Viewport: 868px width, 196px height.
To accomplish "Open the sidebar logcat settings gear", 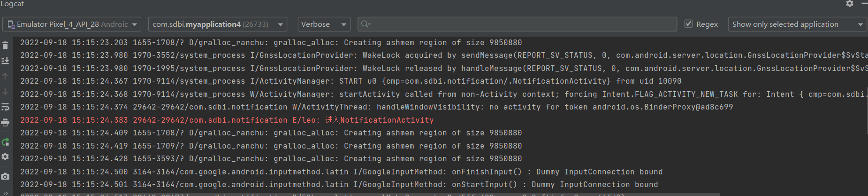I will coord(5,157).
